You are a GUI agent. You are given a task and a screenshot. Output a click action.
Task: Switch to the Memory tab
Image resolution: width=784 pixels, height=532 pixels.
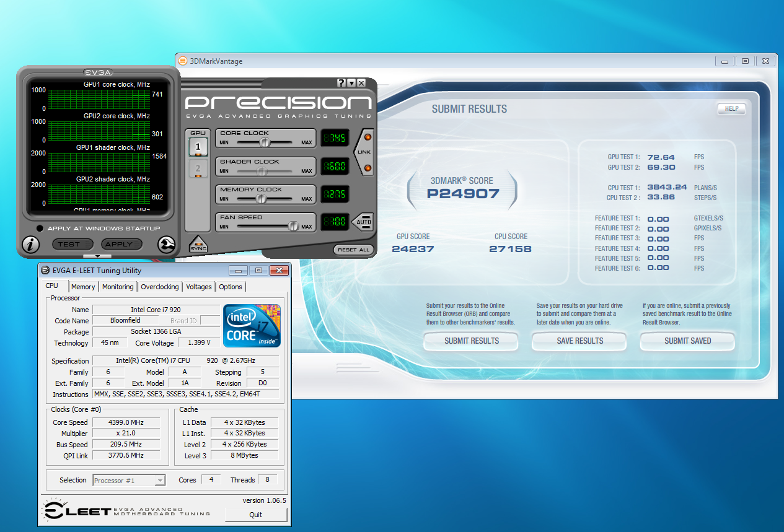pos(83,287)
